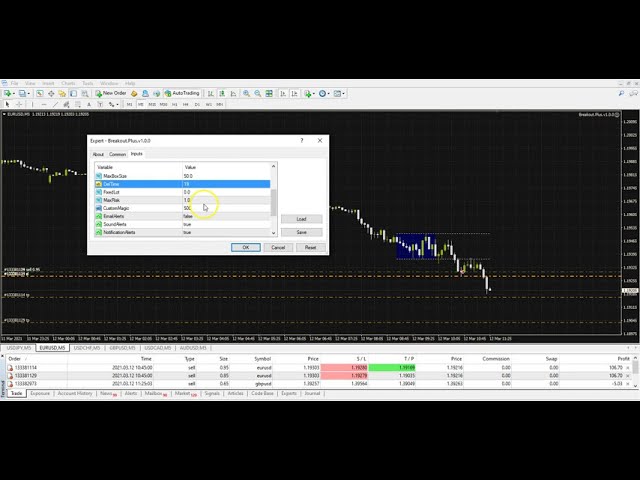Click the NotificationAlerts value true

tap(188, 232)
